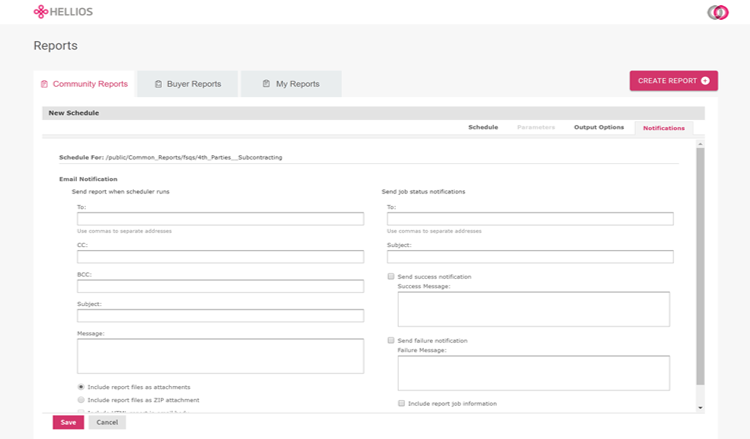
Task: Focus the report email Subject field
Action: click(221, 316)
